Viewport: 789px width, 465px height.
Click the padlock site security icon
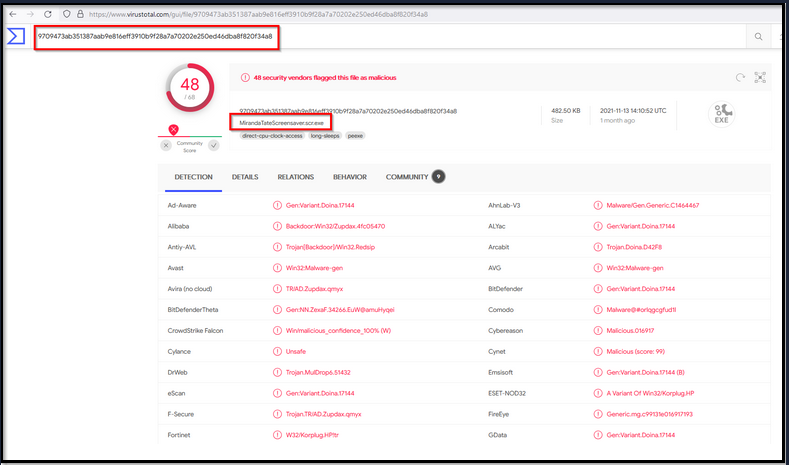(80, 14)
